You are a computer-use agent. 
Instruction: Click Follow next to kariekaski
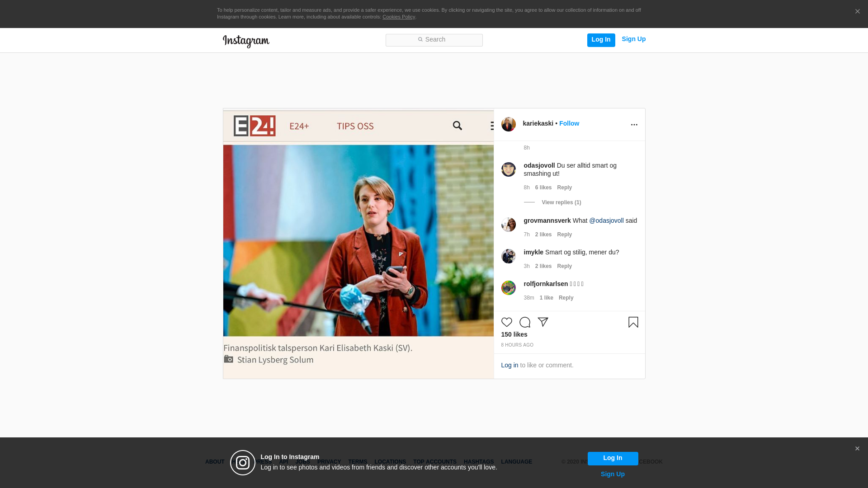coord(569,123)
